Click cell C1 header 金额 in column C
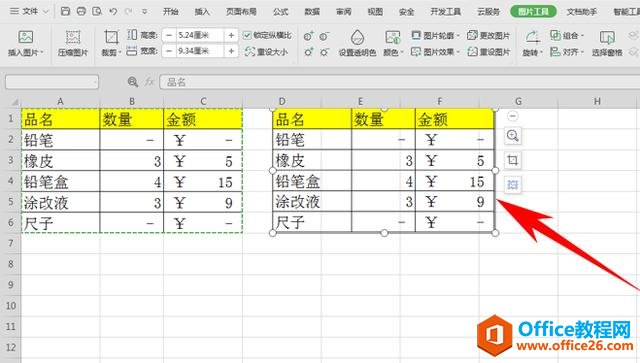640x363 pixels. point(203,119)
